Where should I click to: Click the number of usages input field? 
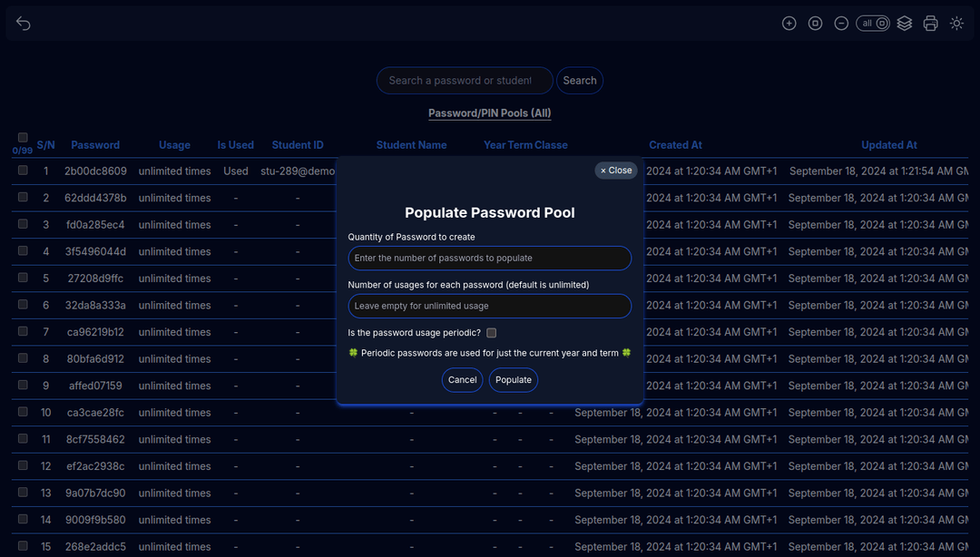point(489,307)
